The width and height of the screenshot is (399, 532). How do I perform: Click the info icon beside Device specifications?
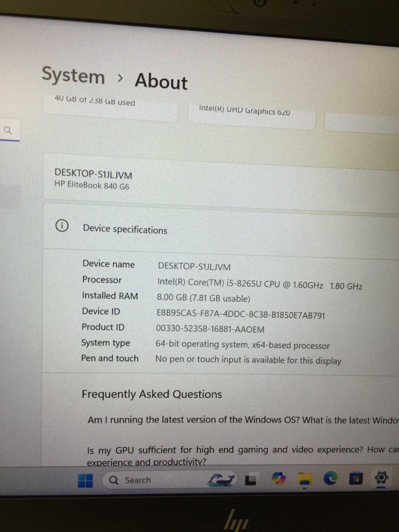point(62,226)
